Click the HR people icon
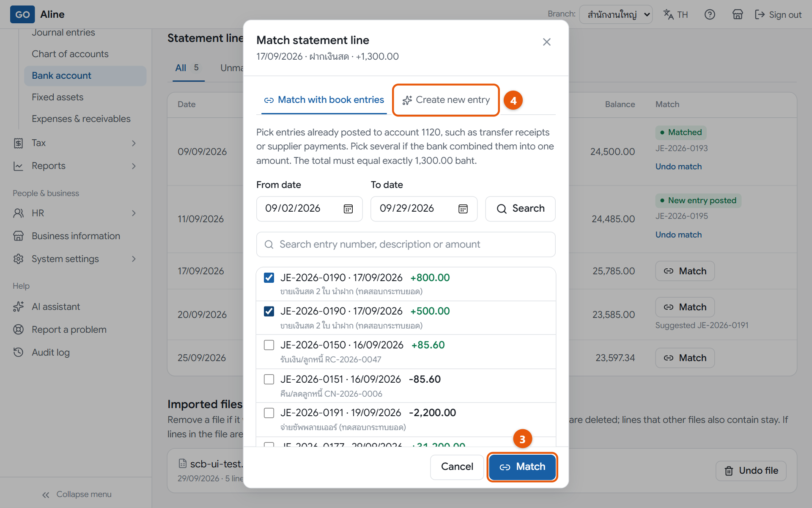This screenshot has width=812, height=508. (18, 213)
